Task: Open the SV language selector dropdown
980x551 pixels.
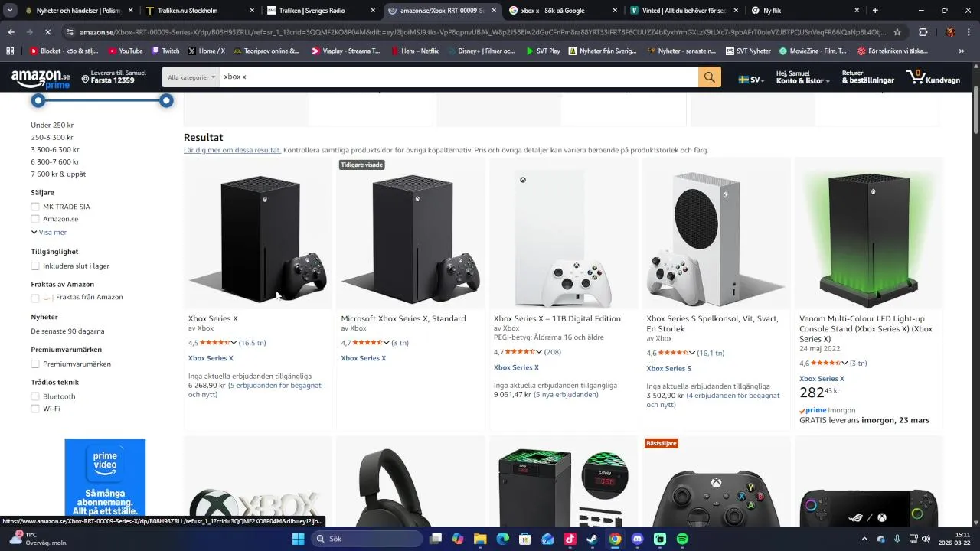Action: pos(751,79)
